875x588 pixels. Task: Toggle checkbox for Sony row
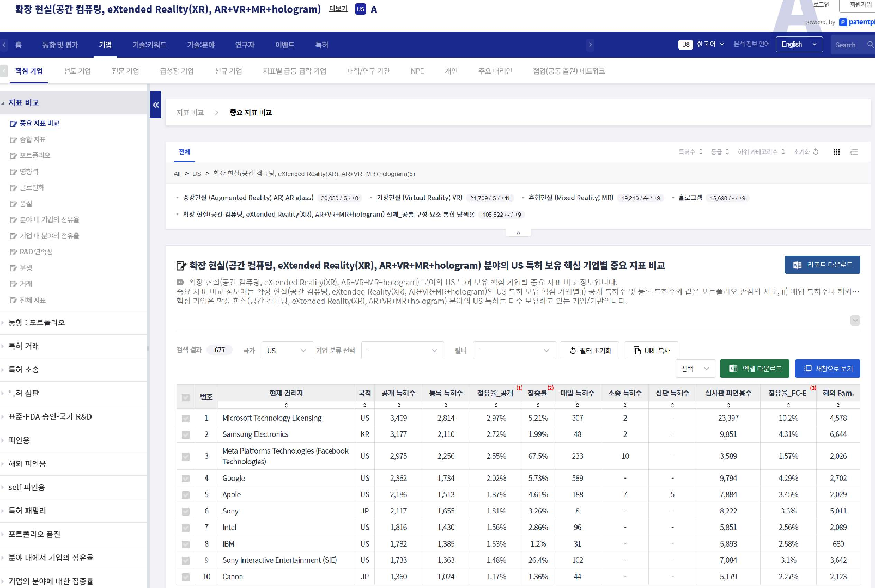coord(186,512)
